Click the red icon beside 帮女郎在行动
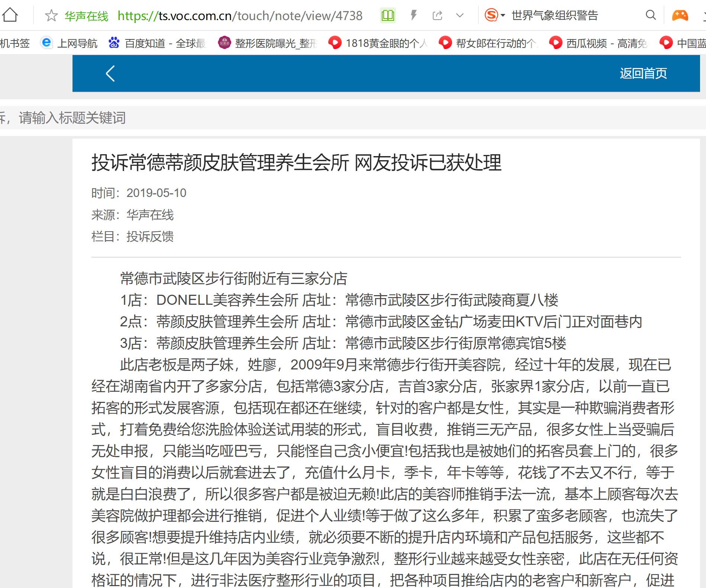Screen dimensions: 706x588 [x=445, y=43]
